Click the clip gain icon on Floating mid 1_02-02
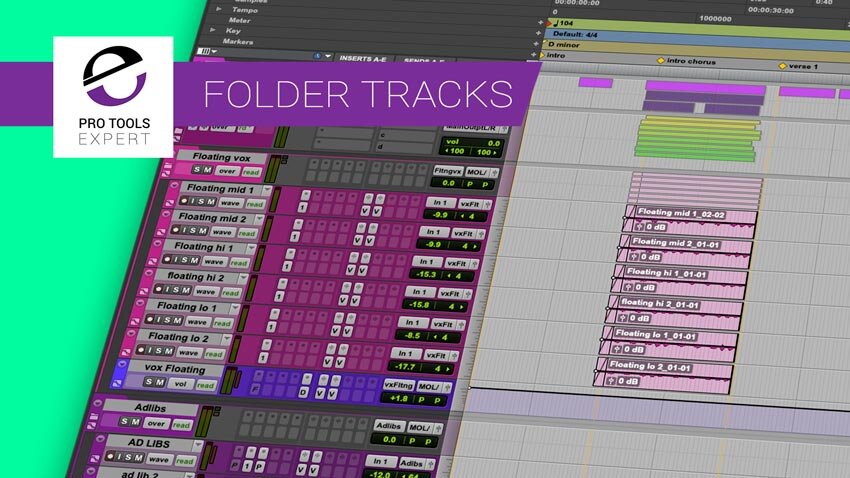 [640, 226]
